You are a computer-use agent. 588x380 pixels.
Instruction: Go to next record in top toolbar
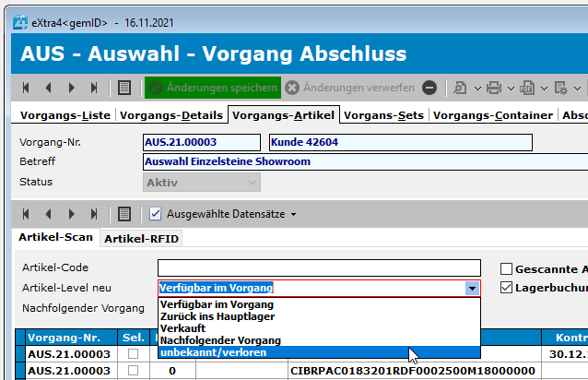tap(71, 88)
